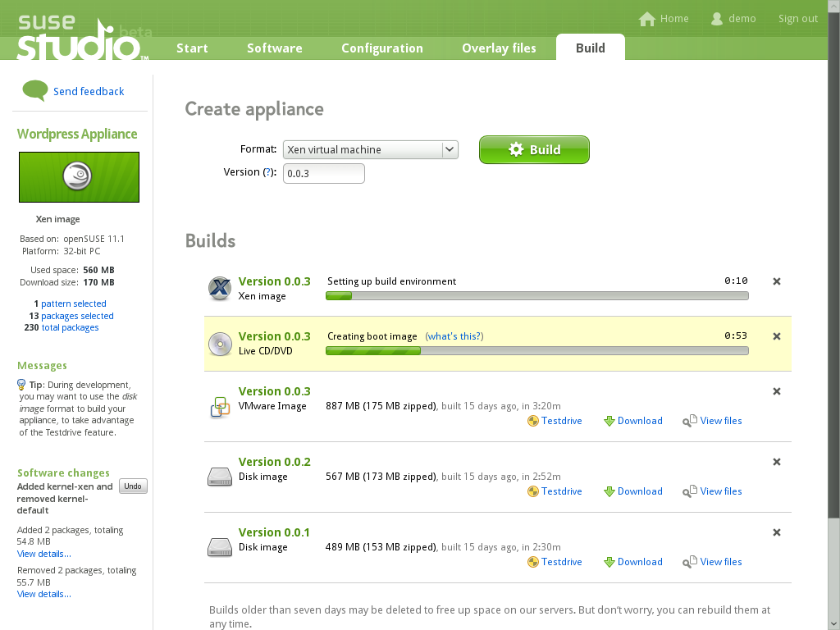This screenshot has width=840, height=630.
Task: Go to the Overlay files tab
Action: [x=499, y=48]
